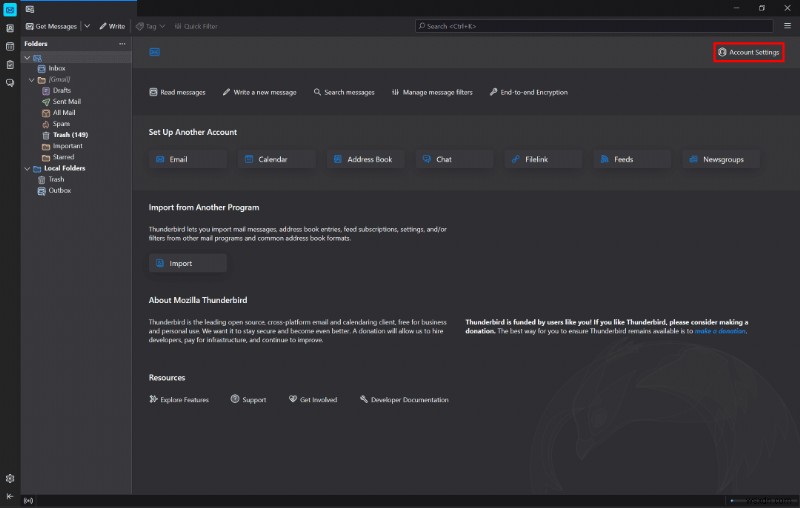Open the Thunderbird app menu hamburger
This screenshot has width=800, height=508.
(787, 26)
